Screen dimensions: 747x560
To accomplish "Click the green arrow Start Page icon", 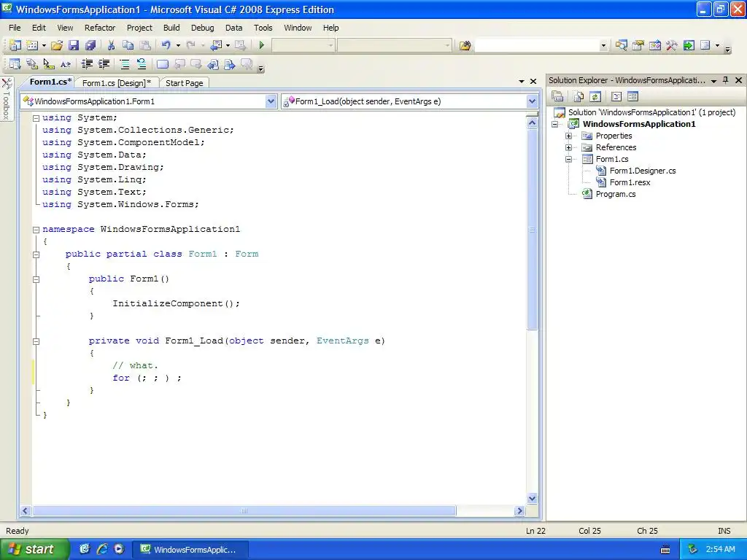I will click(x=689, y=45).
